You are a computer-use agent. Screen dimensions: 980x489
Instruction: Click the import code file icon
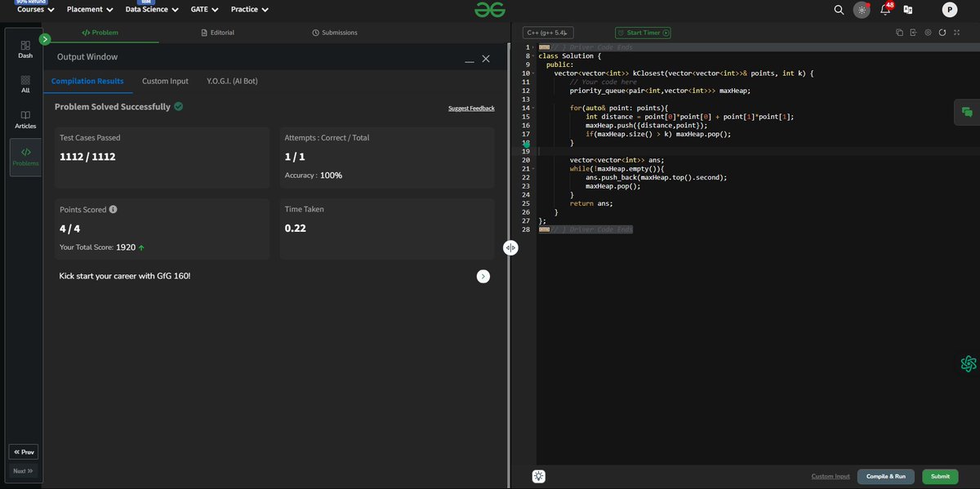(x=913, y=33)
